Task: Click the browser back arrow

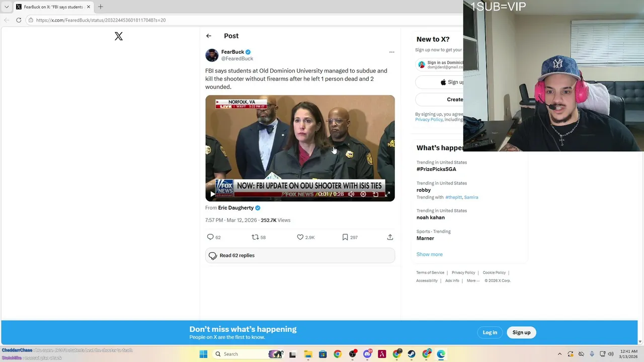Action: [x=7, y=20]
